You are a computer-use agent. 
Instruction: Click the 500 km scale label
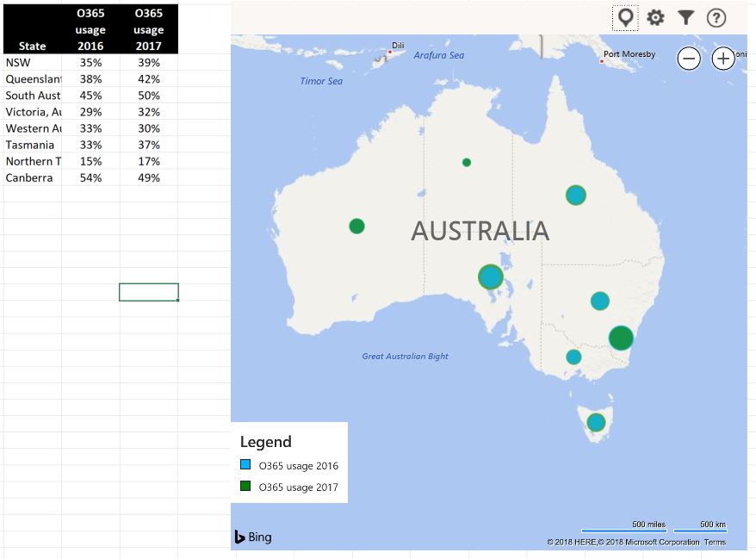[713, 525]
